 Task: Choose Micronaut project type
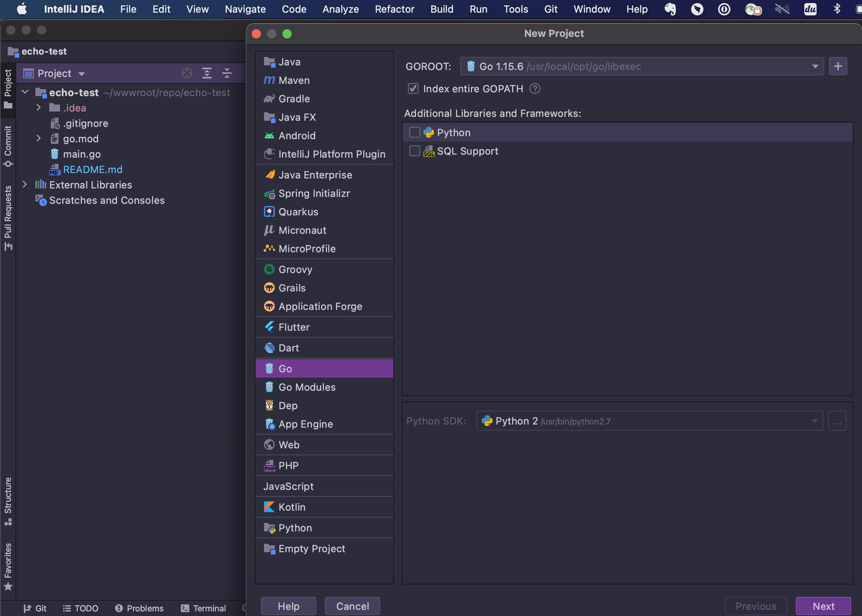[x=324, y=230]
